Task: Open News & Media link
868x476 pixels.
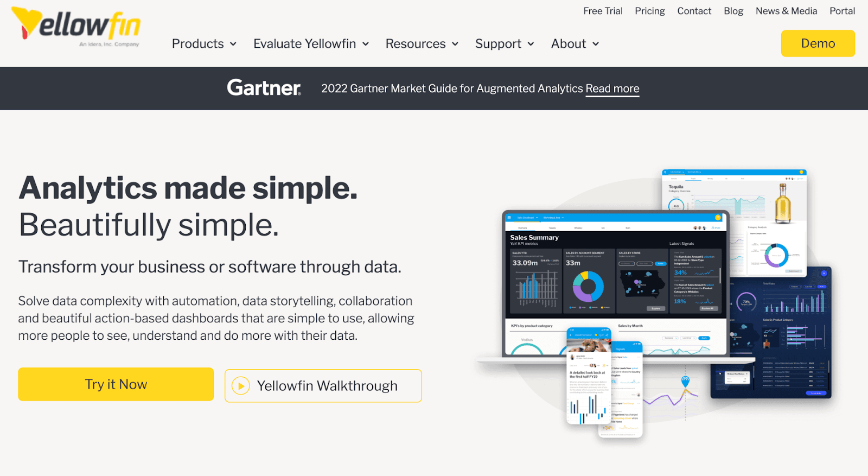Action: click(786, 11)
